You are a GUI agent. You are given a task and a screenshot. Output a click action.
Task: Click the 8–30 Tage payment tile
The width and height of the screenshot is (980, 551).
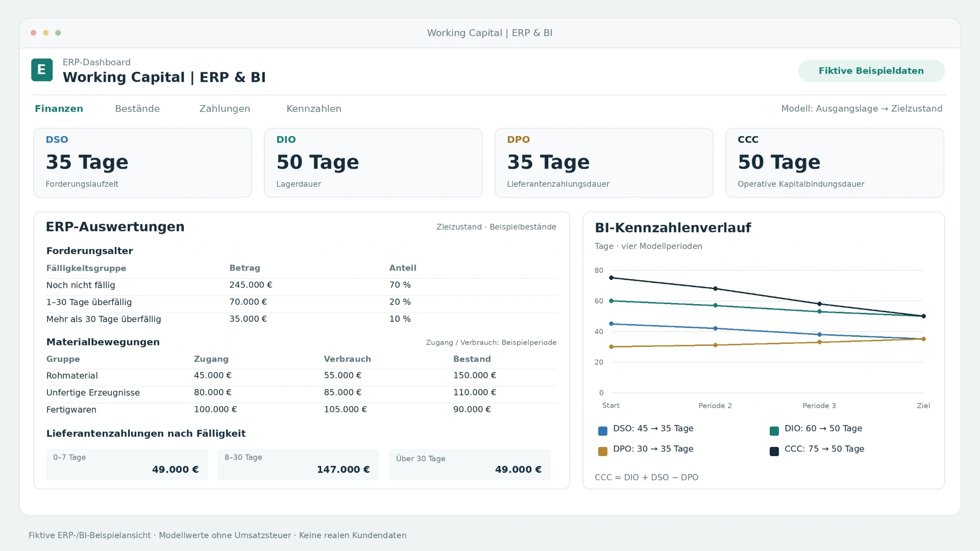[x=299, y=465]
